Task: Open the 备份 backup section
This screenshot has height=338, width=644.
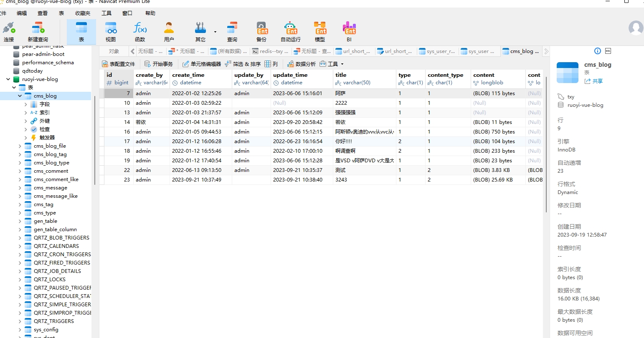Action: pyautogui.click(x=261, y=32)
